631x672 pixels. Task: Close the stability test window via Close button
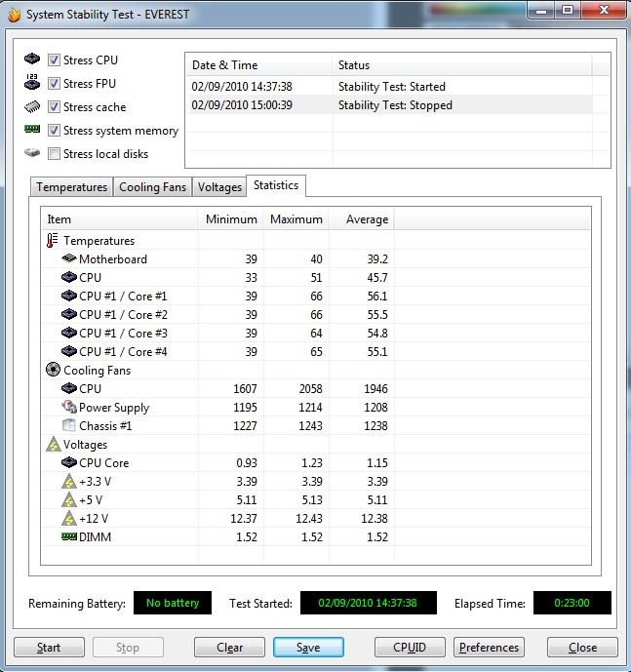582,648
